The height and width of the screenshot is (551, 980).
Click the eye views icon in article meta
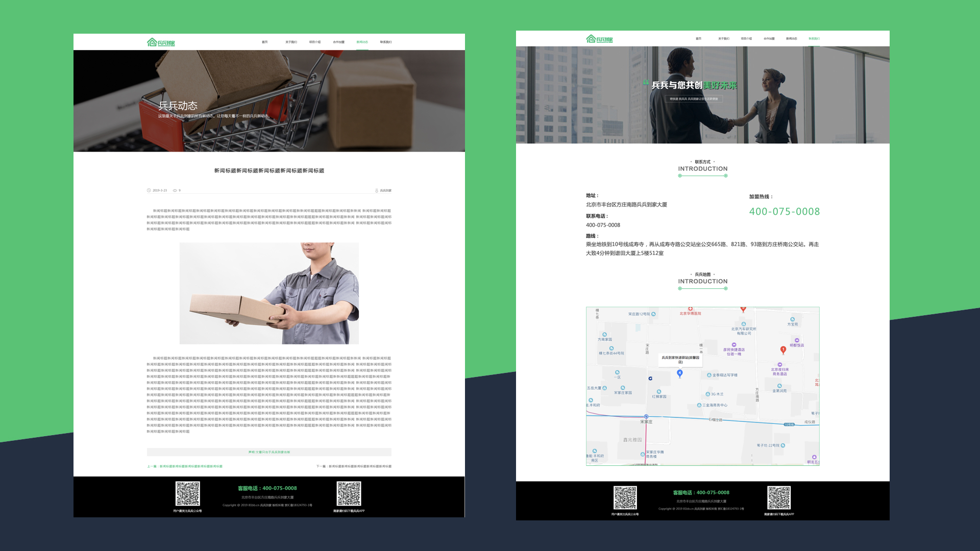tap(175, 190)
